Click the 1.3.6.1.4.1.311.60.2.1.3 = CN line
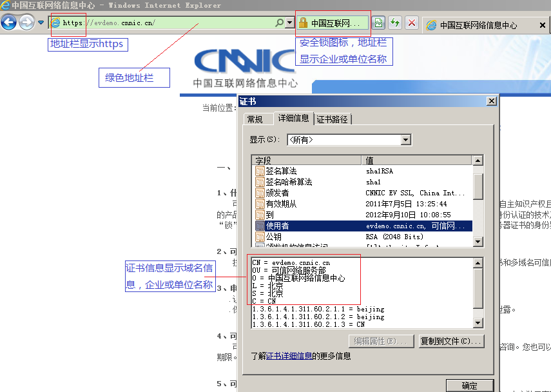551x392 pixels. 309,324
